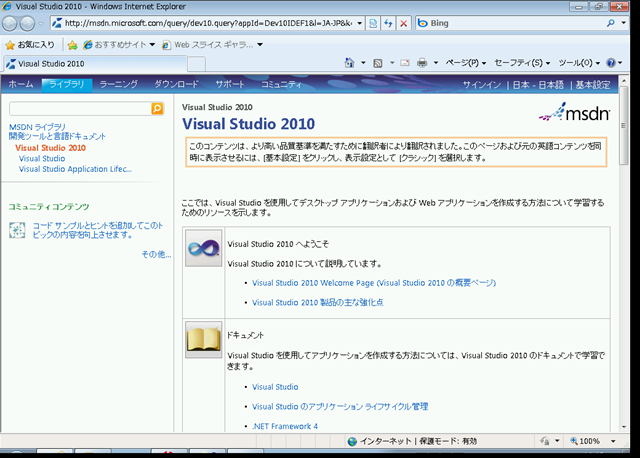
Task: Click the Visual Studio infinity logo thumbnail
Action: click(x=203, y=247)
